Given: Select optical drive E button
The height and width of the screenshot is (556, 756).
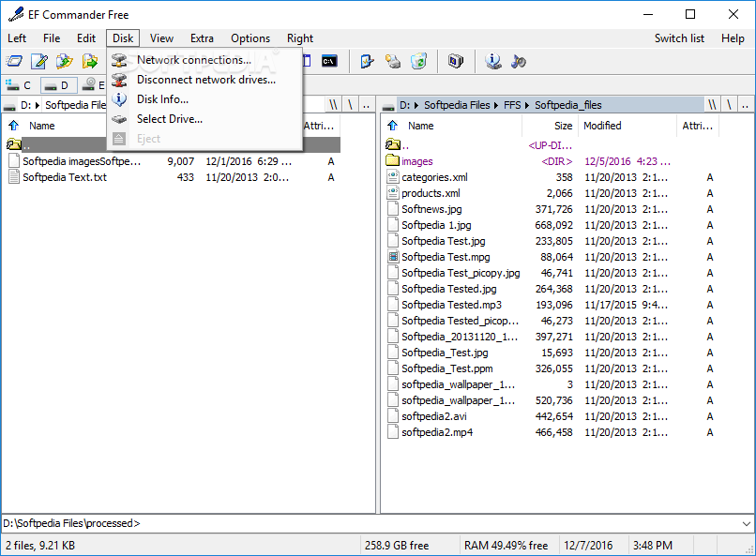Looking at the screenshot, I should (x=94, y=85).
